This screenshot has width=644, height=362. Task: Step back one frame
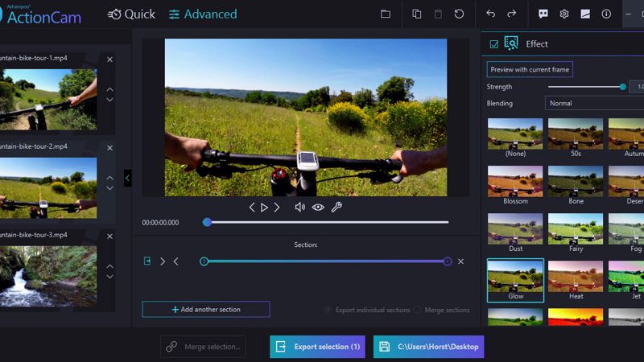click(x=252, y=208)
